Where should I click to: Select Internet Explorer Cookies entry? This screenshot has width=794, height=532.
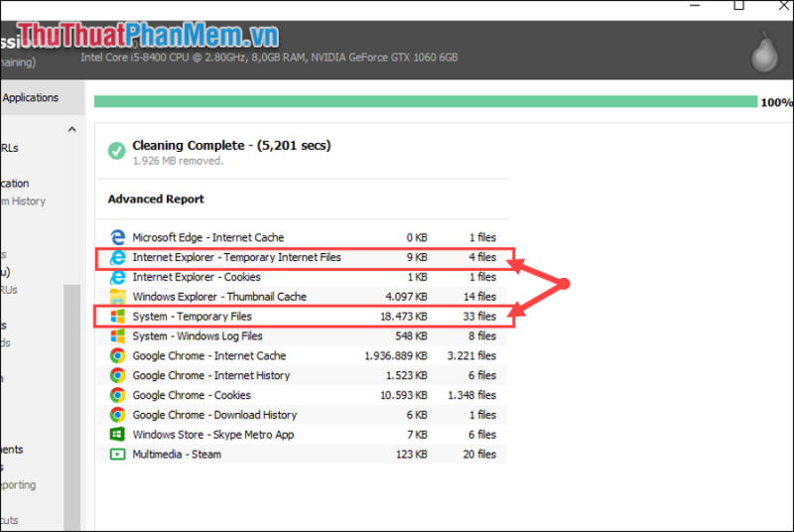pos(302,277)
